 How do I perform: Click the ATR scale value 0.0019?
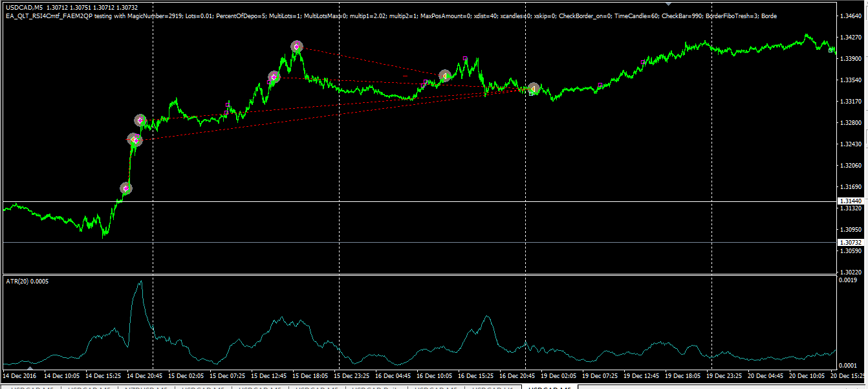[848, 280]
